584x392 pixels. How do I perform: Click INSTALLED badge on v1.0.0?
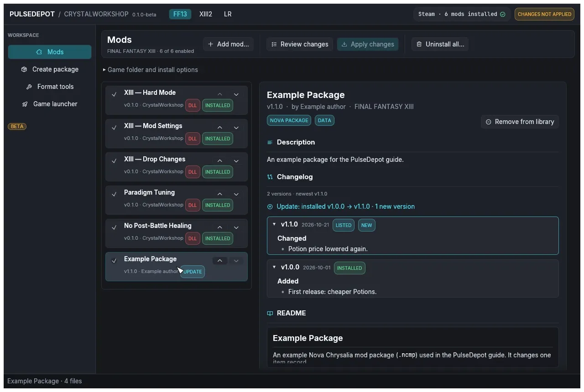(x=349, y=268)
